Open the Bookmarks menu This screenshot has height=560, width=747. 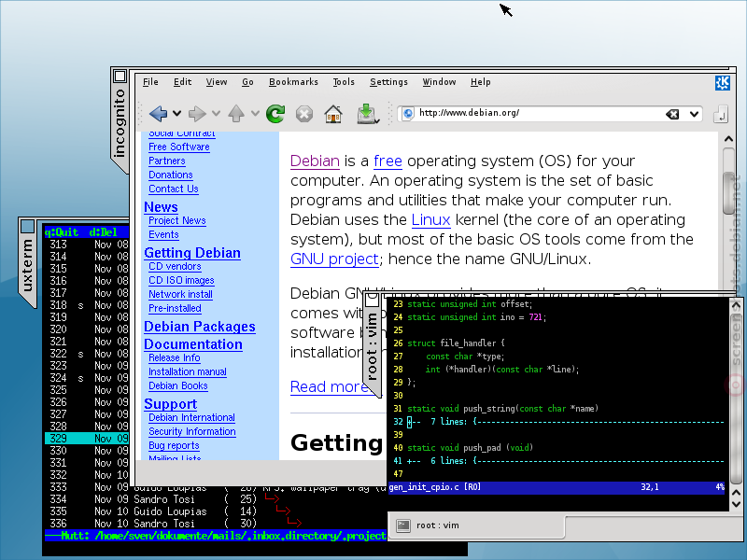tap(293, 82)
